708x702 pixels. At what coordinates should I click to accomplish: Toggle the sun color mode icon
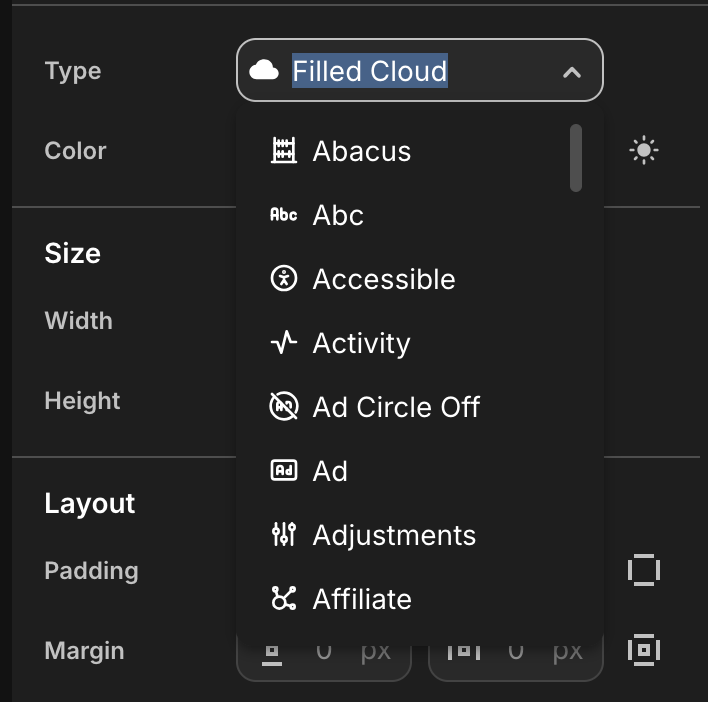[x=643, y=150]
